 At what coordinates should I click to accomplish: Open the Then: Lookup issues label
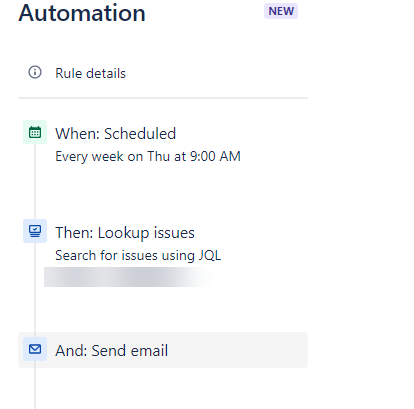(x=125, y=233)
